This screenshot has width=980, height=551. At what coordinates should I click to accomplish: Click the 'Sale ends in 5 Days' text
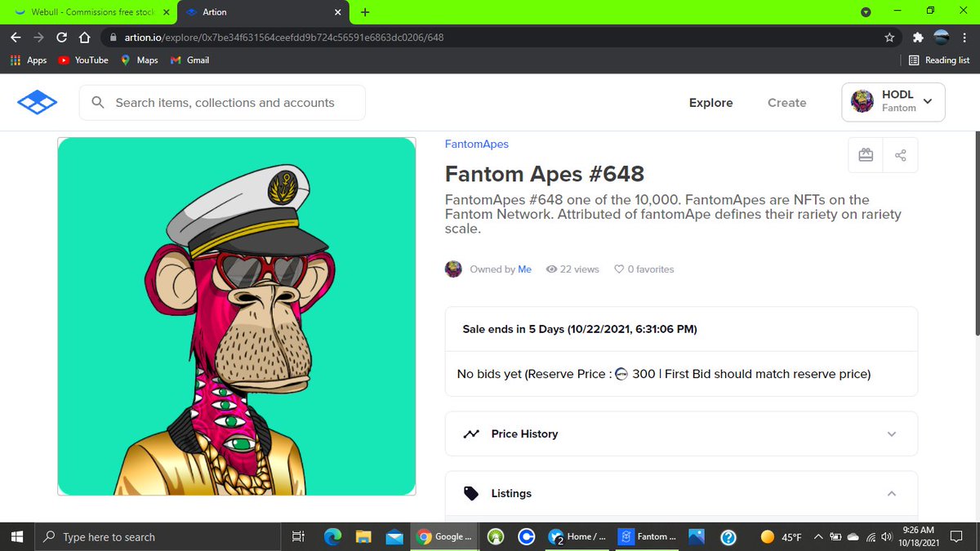(x=580, y=329)
